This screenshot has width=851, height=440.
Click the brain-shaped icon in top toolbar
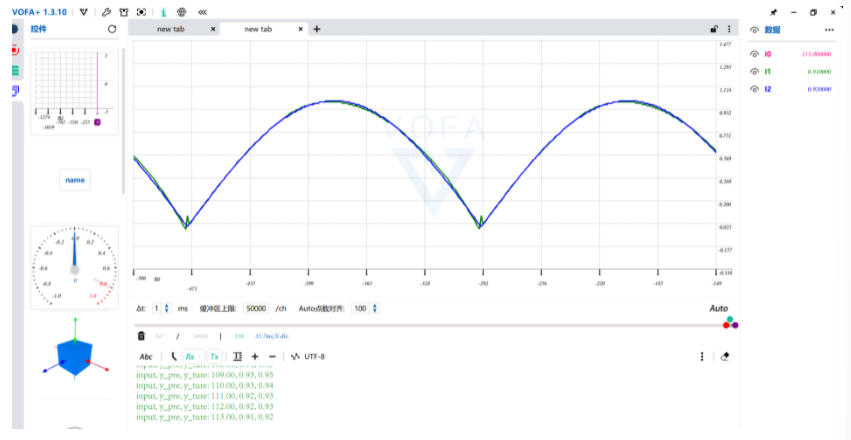[x=182, y=12]
